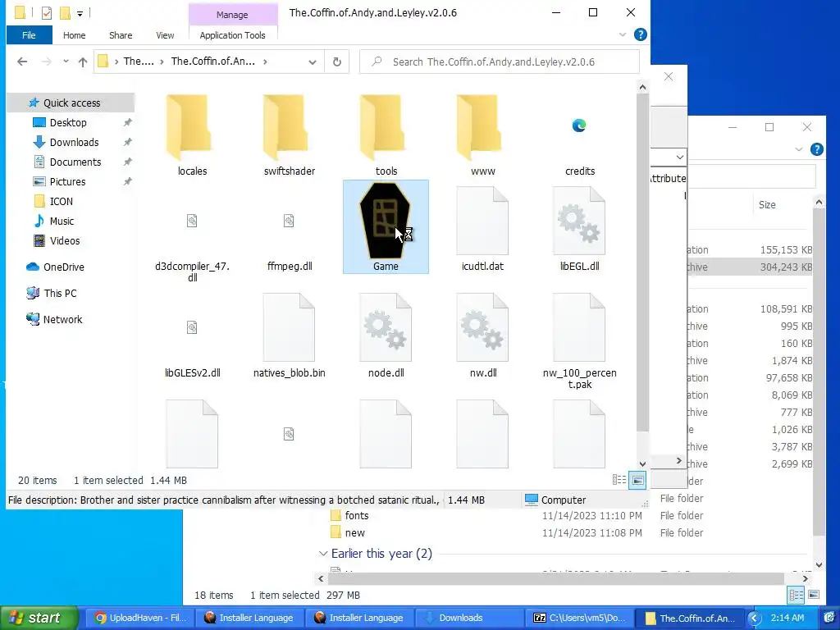The image size is (840, 630).
Task: Click the Help question mark icon
Action: 640,34
